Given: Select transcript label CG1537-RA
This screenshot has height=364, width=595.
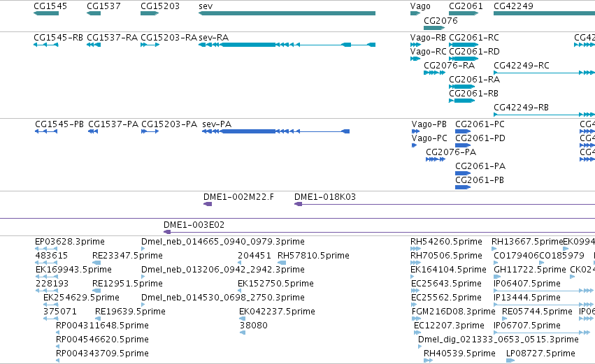Looking at the screenshot, I should click(x=112, y=38).
